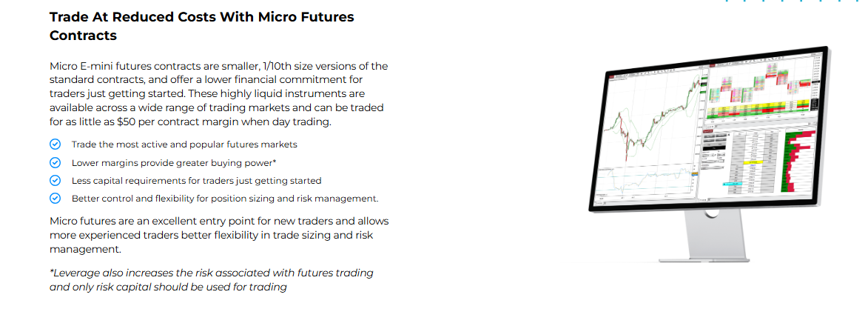
Task: Click the checkmark icon beside "Less capital requirements"
Action: (55, 180)
